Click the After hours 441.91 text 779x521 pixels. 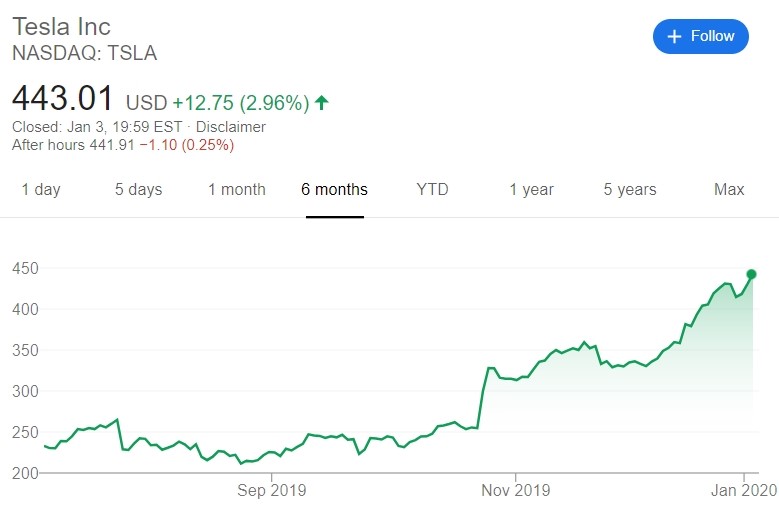73,145
